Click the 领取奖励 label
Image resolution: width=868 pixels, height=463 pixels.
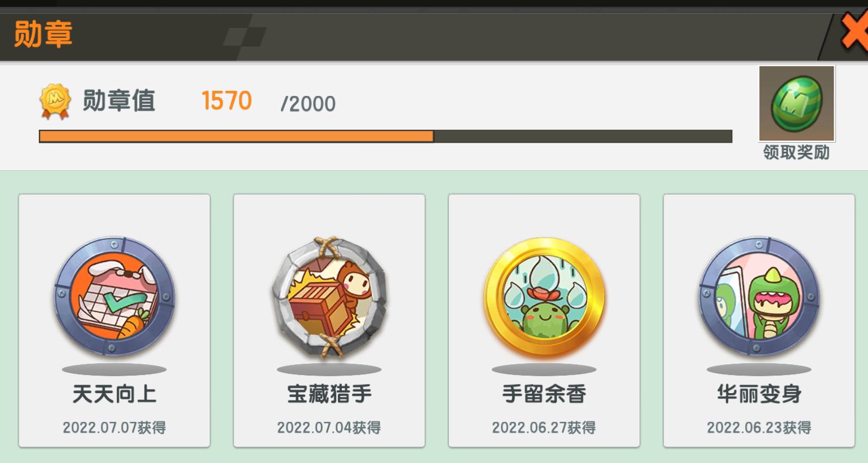tap(796, 152)
